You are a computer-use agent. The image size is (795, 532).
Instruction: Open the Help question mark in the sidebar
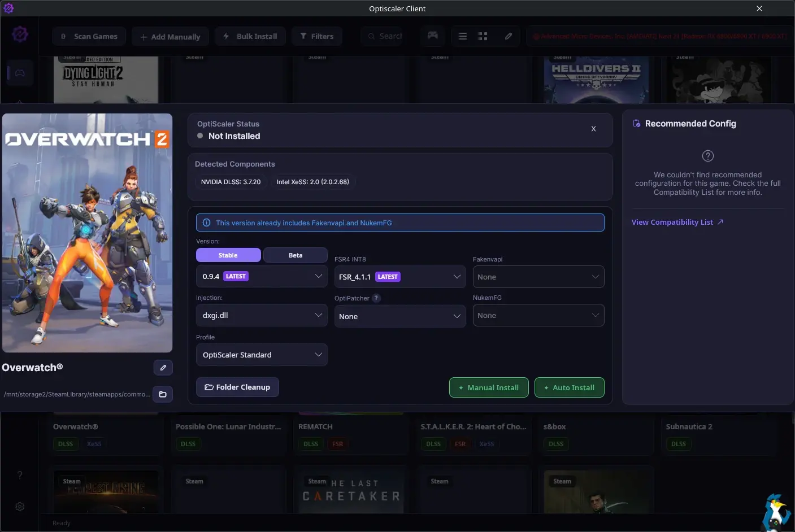point(20,475)
